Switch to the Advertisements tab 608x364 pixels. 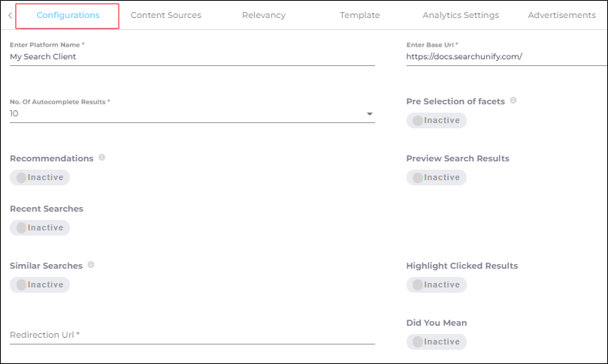pos(561,16)
